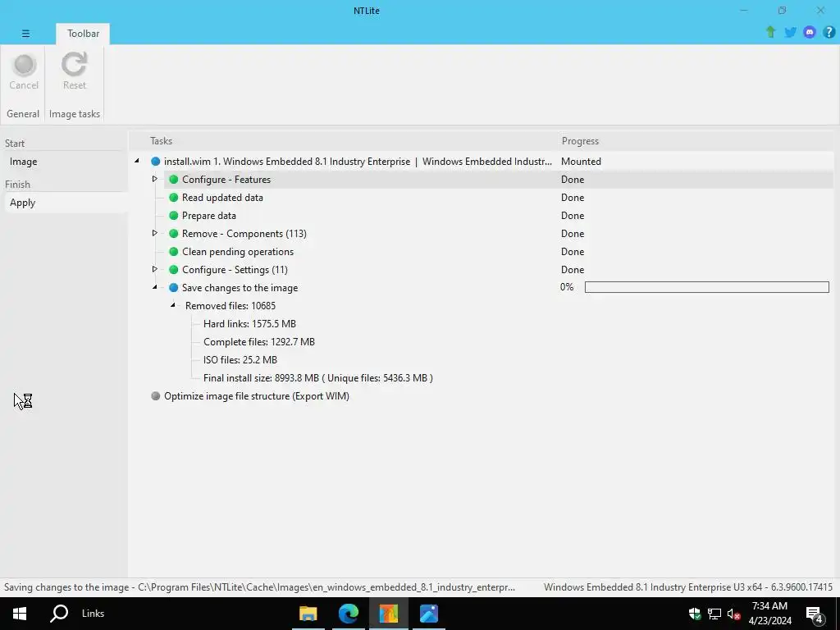This screenshot has height=630, width=840.
Task: Select Final install size: 8993.8 MB row
Action: click(x=317, y=378)
